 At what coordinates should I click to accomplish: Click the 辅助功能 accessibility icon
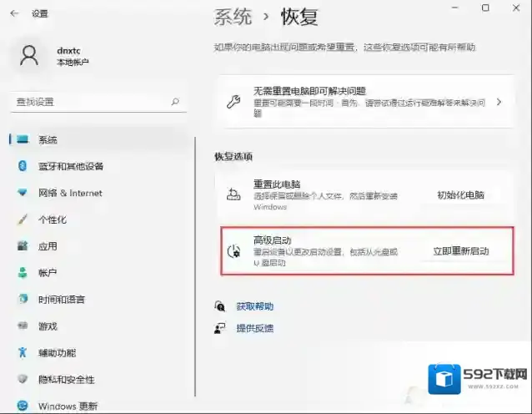[23, 353]
